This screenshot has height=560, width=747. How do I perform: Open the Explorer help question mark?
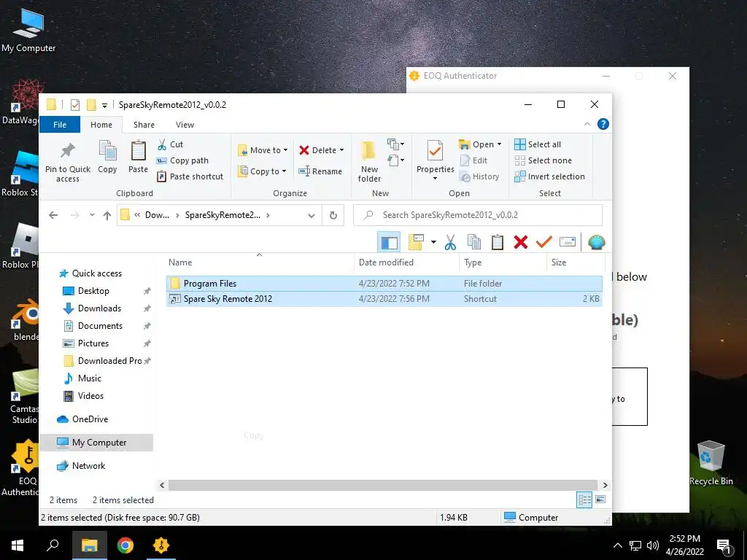(x=603, y=124)
